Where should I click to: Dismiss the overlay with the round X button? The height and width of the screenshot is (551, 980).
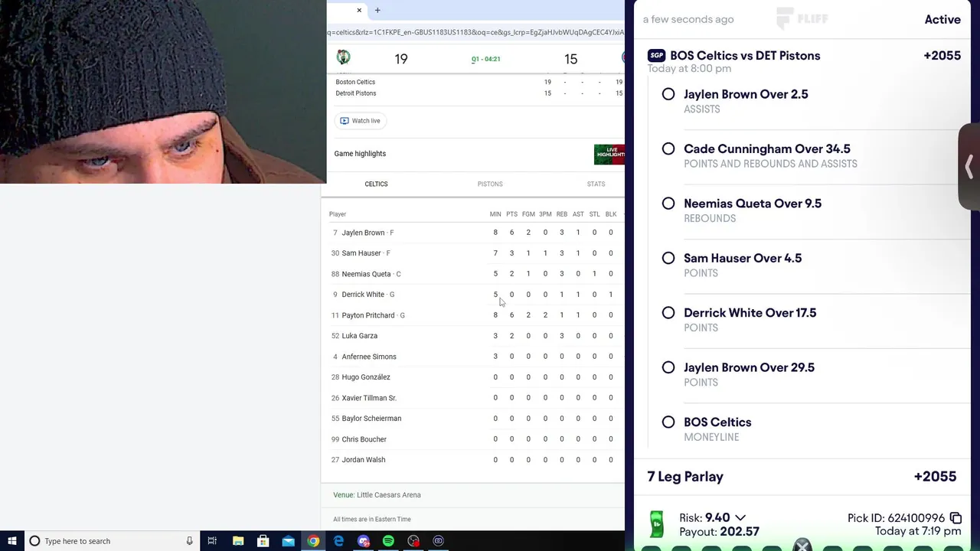pos(802,545)
